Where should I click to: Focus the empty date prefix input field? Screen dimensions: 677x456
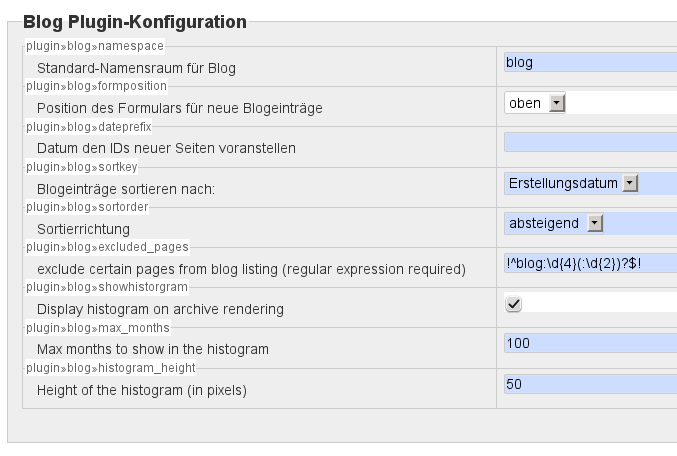tap(590, 142)
